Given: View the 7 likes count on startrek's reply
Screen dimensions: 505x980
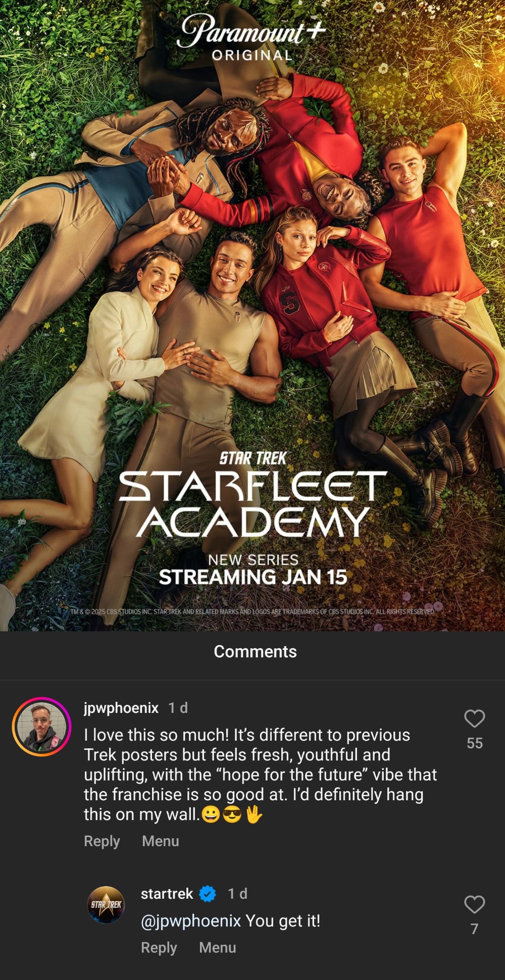Looking at the screenshot, I should [x=474, y=929].
